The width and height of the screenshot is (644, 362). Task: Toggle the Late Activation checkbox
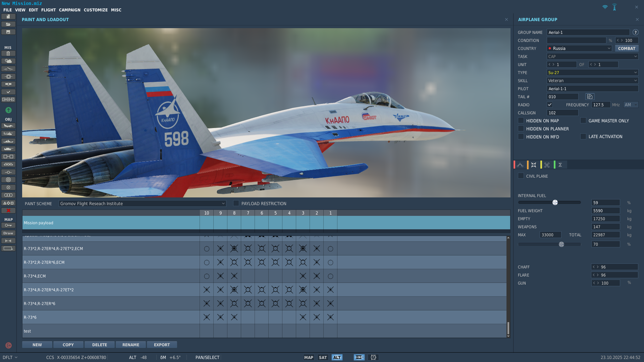583,137
